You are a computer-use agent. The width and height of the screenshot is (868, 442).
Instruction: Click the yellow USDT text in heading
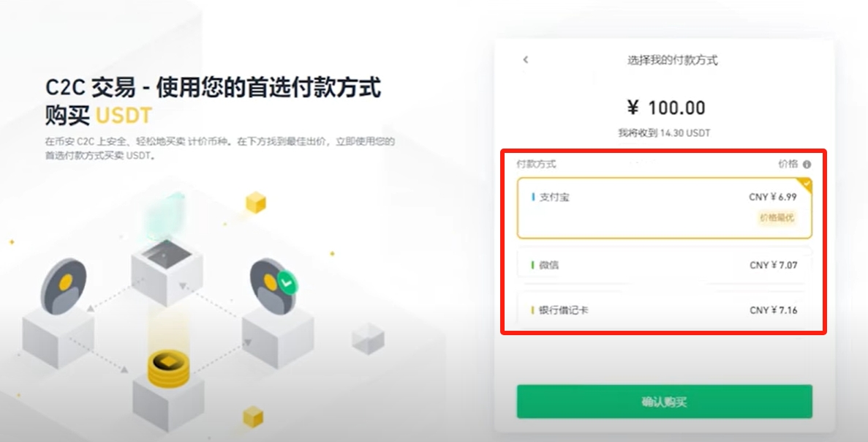coord(124,115)
